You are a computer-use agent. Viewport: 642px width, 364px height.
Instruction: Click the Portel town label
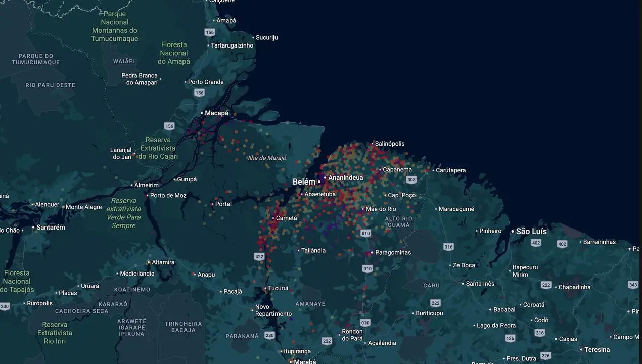coord(223,204)
